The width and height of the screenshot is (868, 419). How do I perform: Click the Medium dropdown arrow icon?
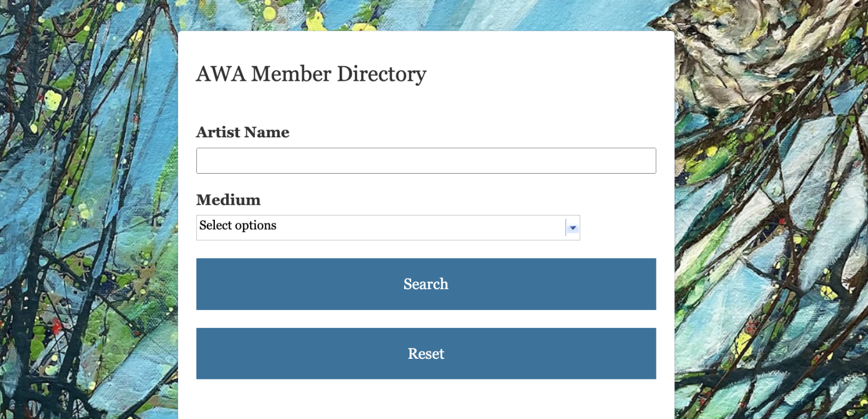pos(572,228)
